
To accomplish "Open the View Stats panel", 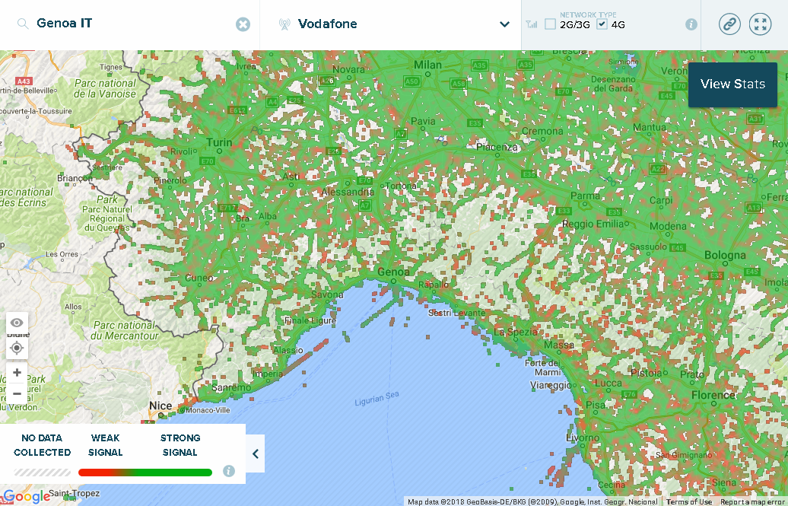I will (x=732, y=84).
